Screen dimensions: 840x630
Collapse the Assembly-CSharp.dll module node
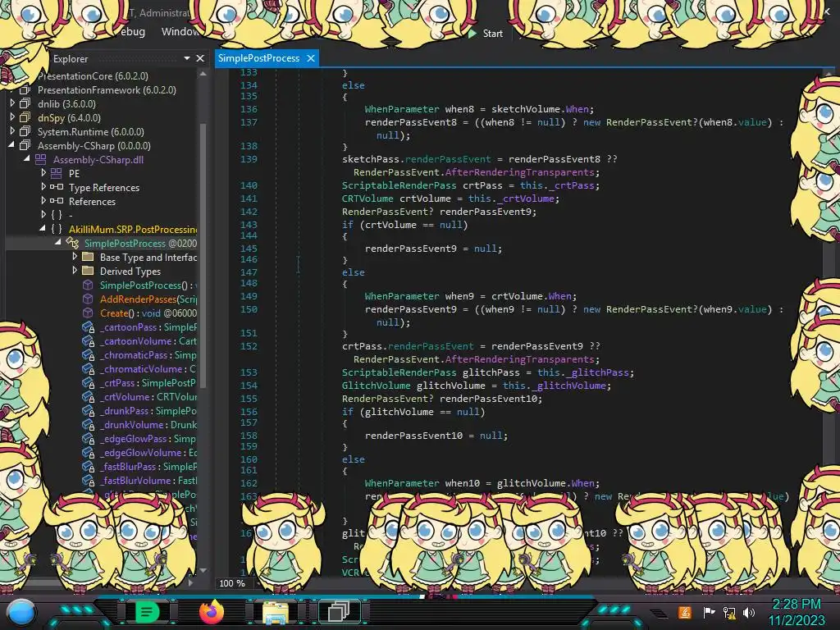pos(27,158)
